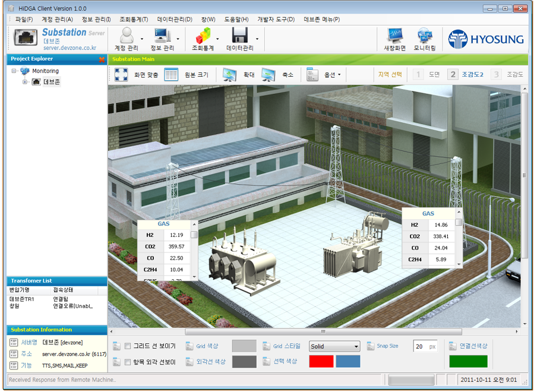This screenshot has height=392, width=534.
Task: Click the 데이터관리 floppy disk icon
Action: (239, 36)
